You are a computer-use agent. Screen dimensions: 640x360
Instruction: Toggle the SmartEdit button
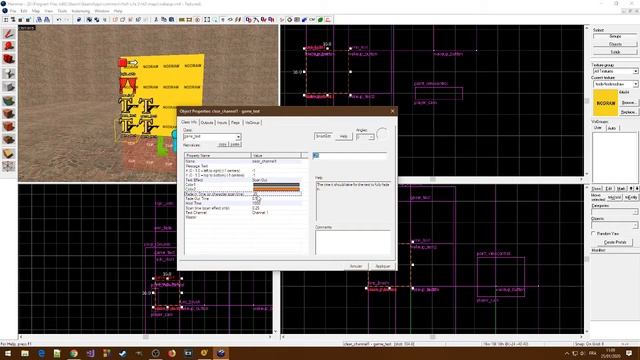click(323, 136)
